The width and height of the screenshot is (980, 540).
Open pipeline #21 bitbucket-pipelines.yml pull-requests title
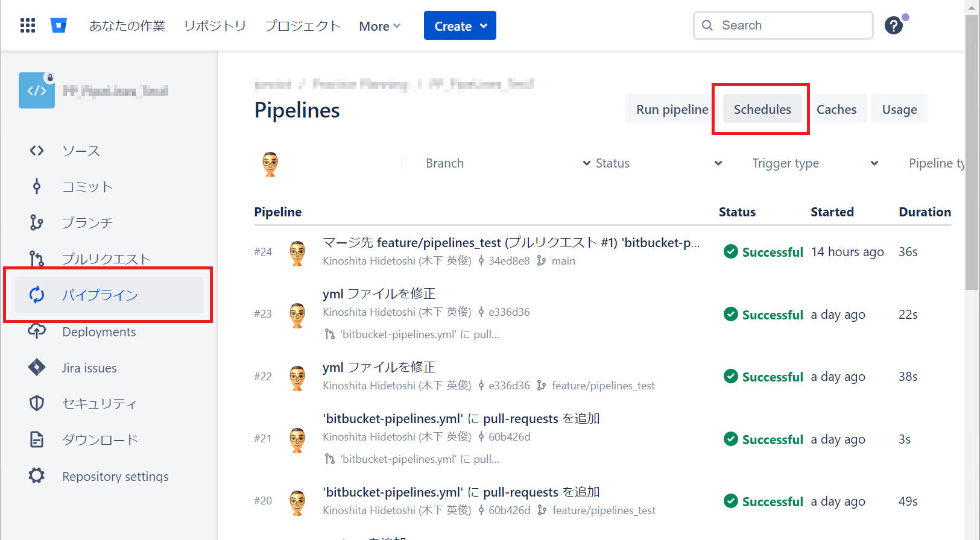(x=461, y=418)
